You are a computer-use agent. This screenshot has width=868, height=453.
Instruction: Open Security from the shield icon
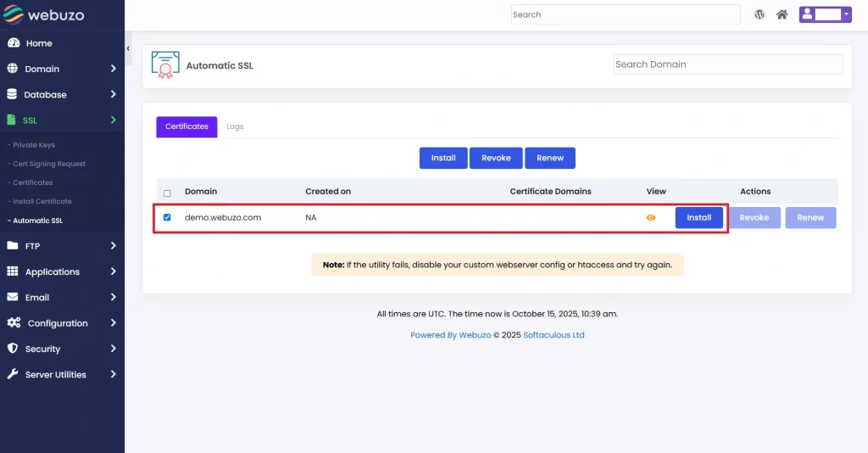13,349
